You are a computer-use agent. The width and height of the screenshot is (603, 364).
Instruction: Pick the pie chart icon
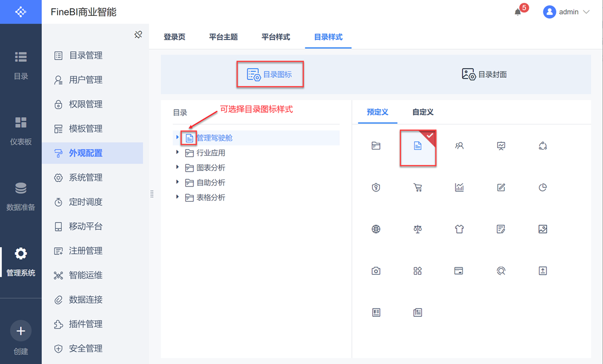point(543,187)
